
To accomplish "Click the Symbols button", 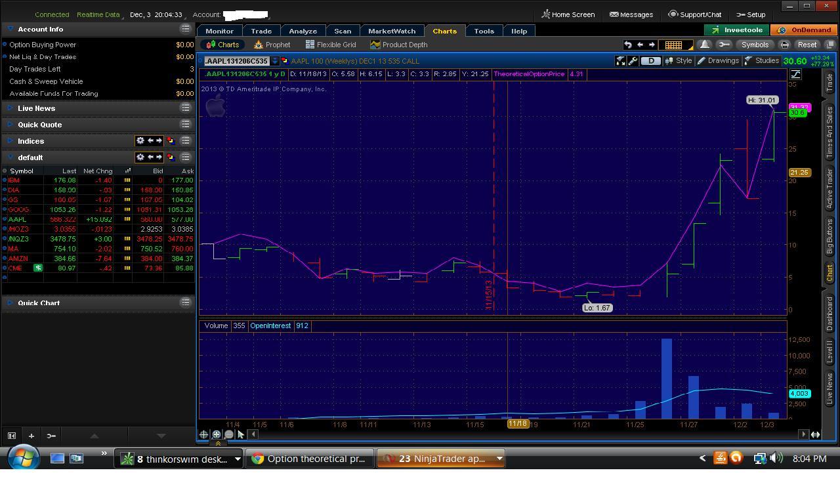I will 755,45.
